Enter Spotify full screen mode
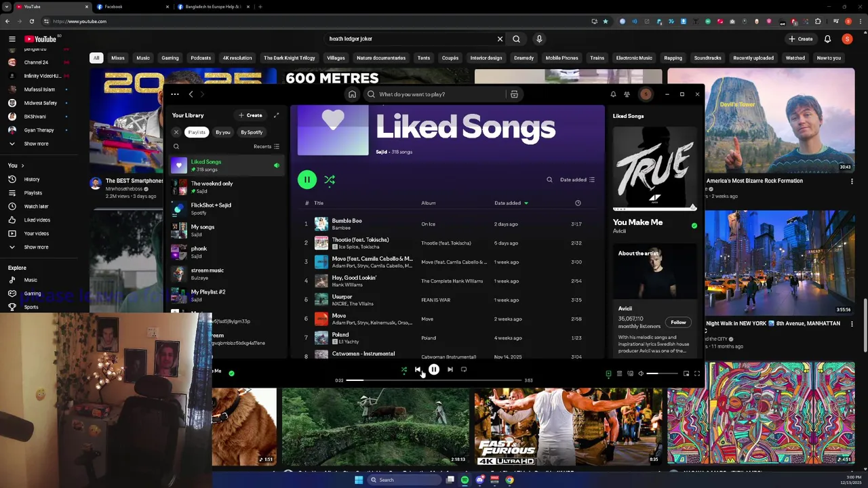 pyautogui.click(x=697, y=373)
